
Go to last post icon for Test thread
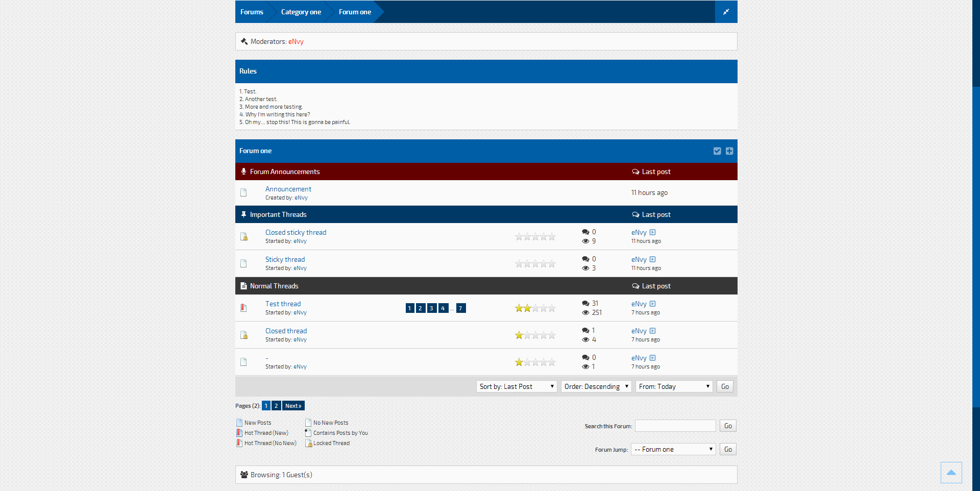(x=652, y=304)
